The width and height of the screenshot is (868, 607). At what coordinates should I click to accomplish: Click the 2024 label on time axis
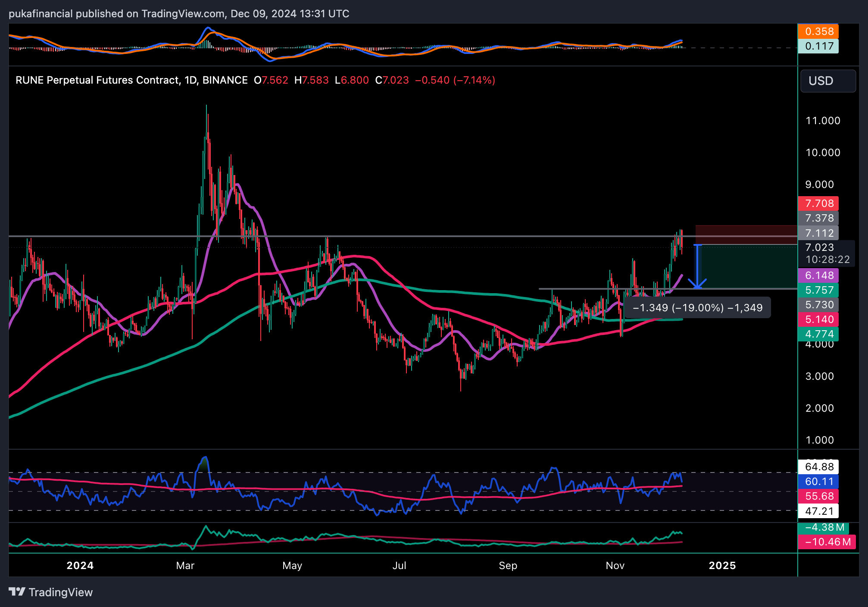pos(80,566)
